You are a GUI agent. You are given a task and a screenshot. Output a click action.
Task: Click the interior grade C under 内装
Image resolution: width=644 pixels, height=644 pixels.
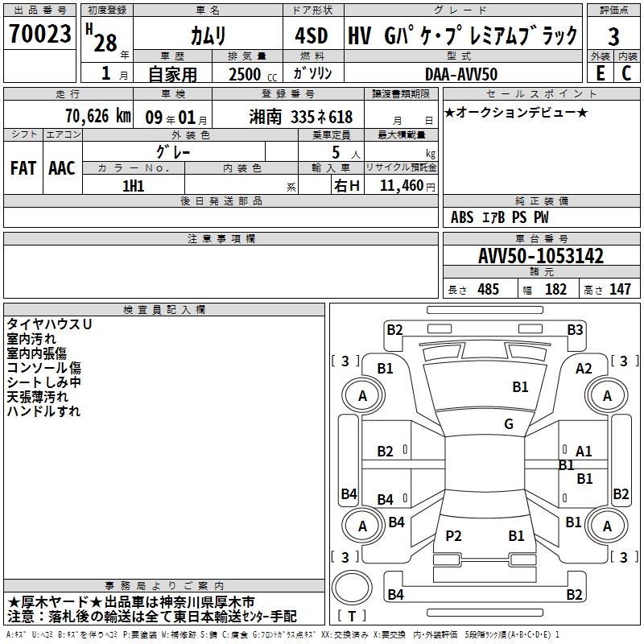coord(626,73)
